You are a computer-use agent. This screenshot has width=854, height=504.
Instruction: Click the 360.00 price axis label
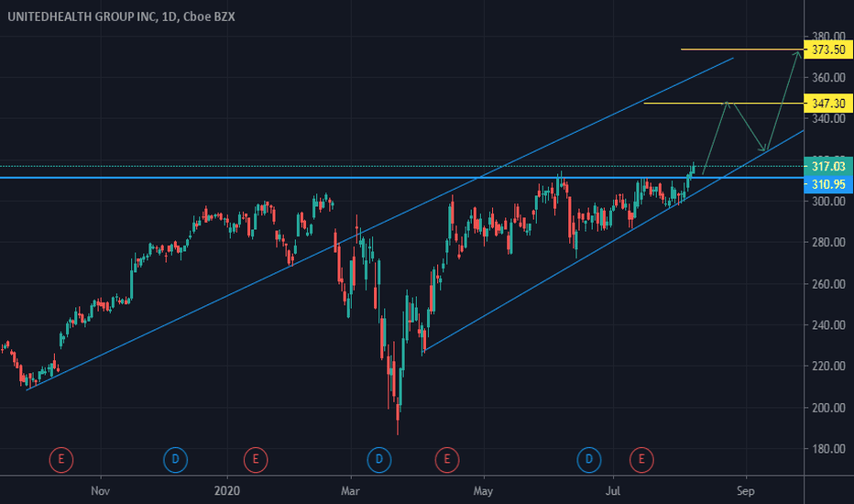tap(828, 77)
